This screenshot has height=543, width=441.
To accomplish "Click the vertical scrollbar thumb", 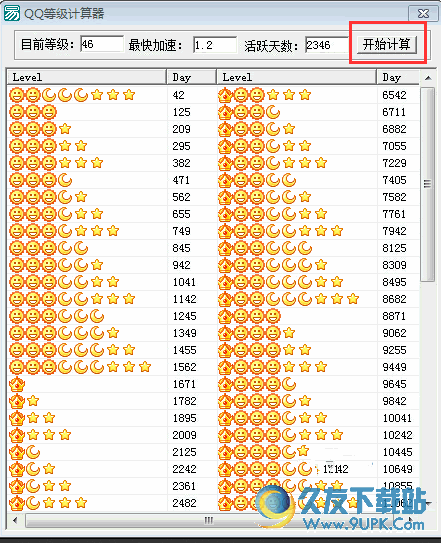I will (428, 184).
